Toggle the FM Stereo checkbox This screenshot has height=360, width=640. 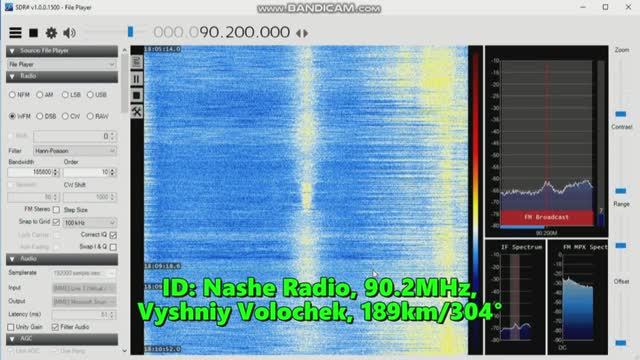pos(56,209)
